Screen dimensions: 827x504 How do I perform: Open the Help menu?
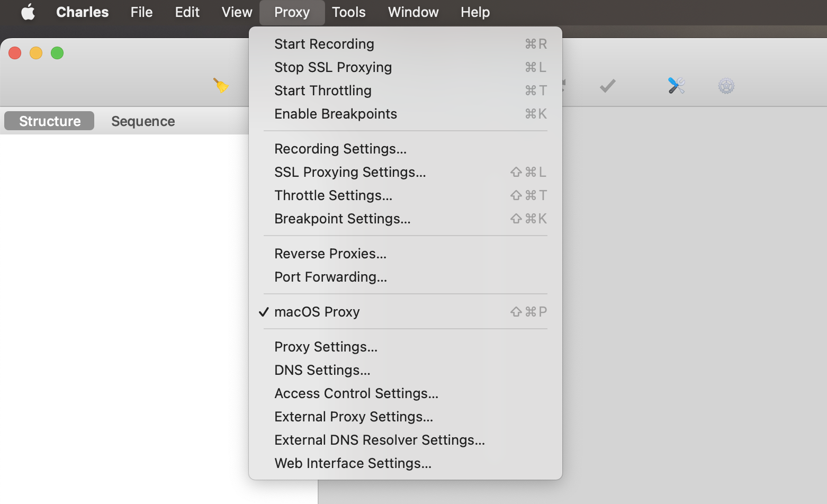pos(475,12)
